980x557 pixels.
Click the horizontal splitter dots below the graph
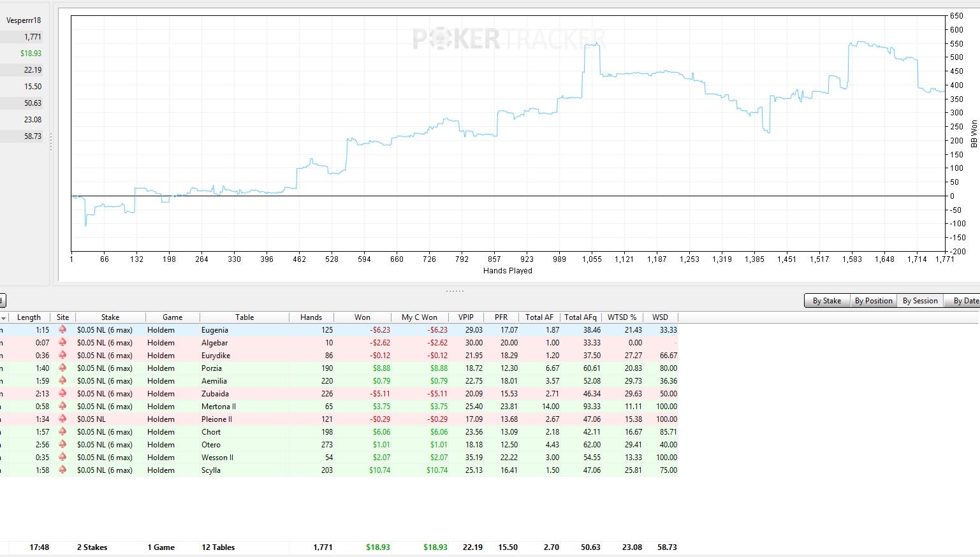(x=455, y=291)
